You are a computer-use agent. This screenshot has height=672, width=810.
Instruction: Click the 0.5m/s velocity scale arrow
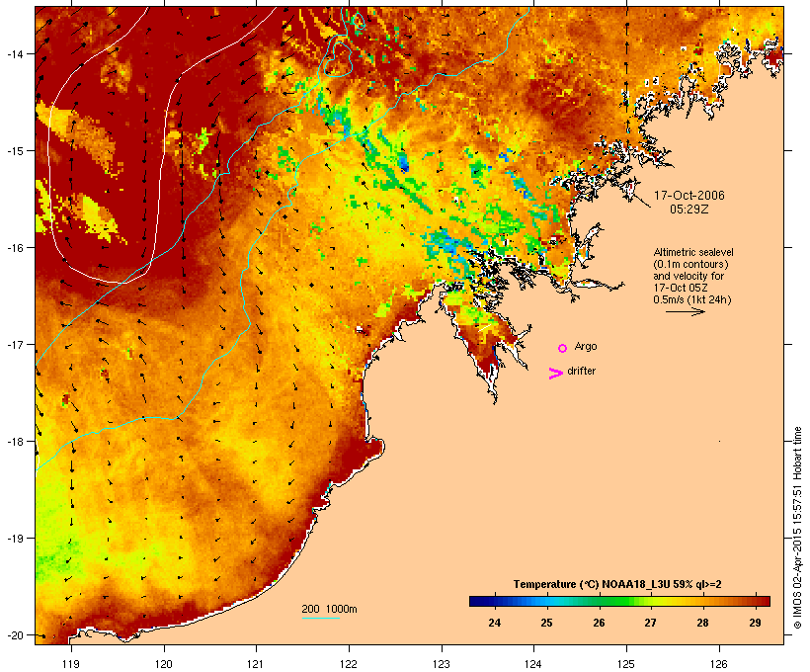(685, 311)
